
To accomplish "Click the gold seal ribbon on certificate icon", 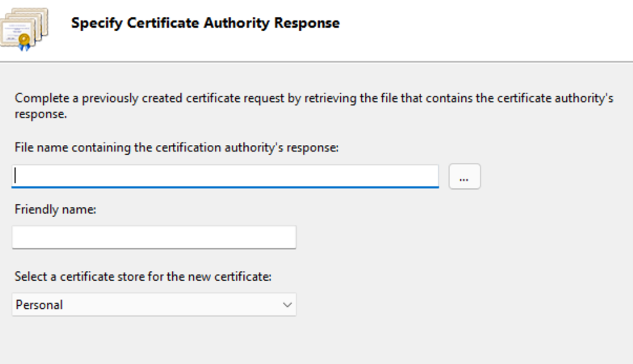I will click(x=24, y=42).
